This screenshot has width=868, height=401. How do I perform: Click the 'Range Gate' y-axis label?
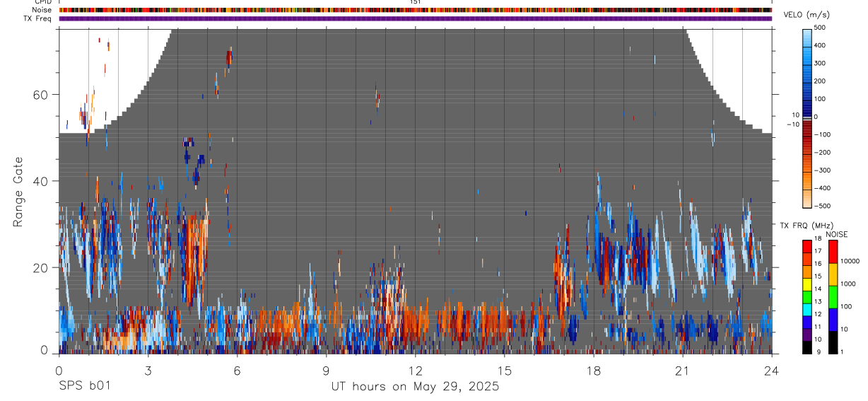18,192
